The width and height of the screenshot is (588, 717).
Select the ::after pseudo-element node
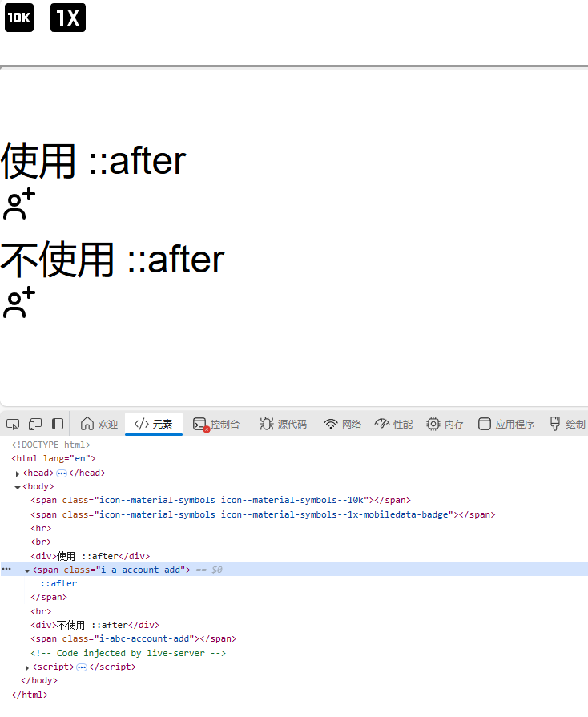point(58,583)
